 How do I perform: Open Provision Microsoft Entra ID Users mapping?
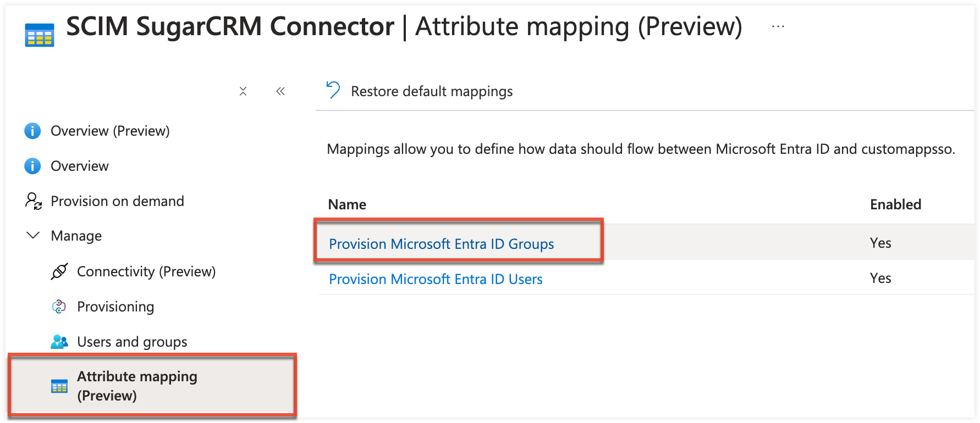pos(436,279)
